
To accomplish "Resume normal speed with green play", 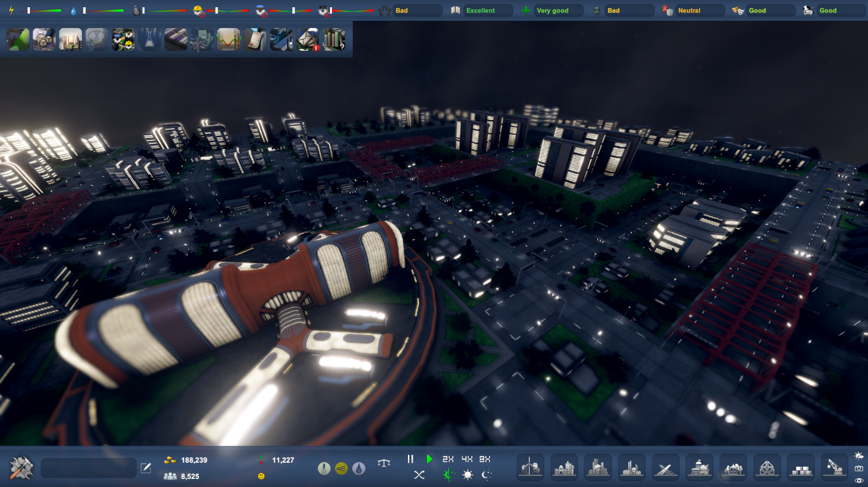I will (429, 459).
